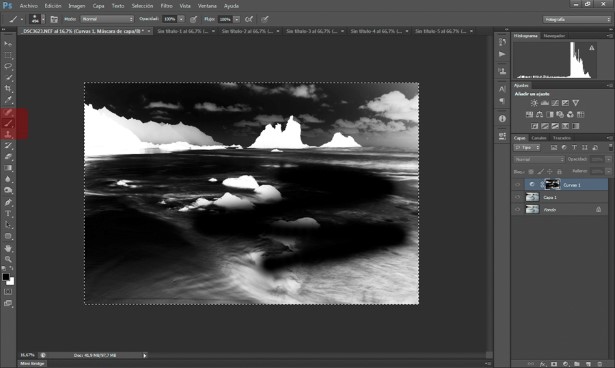Select the Type tool
This screenshot has width=615, height=368.
8,214
